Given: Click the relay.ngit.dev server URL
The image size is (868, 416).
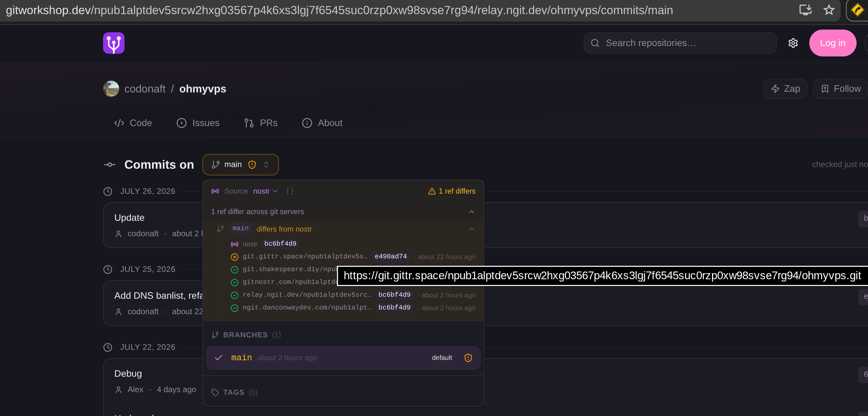Looking at the screenshot, I should pos(307,295).
